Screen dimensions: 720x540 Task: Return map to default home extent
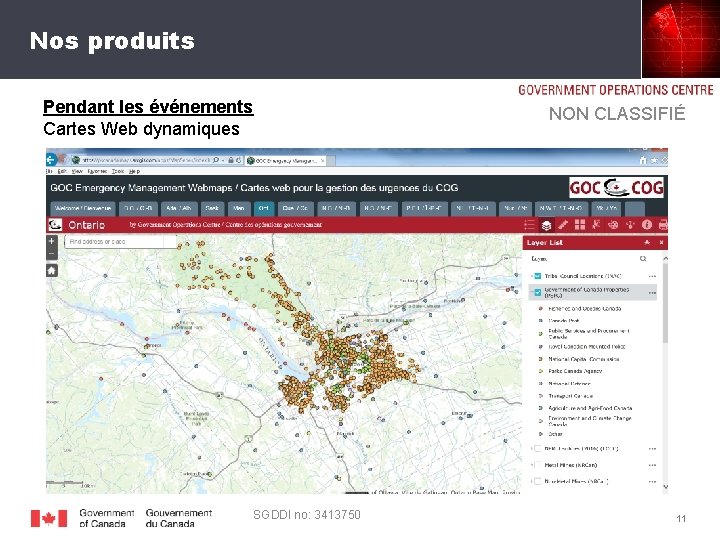tap(51, 270)
